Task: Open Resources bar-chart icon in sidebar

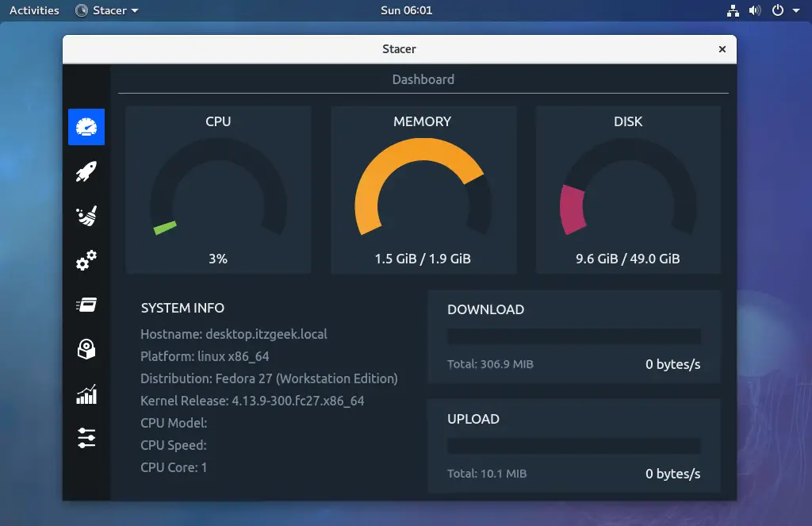Action: click(x=86, y=394)
